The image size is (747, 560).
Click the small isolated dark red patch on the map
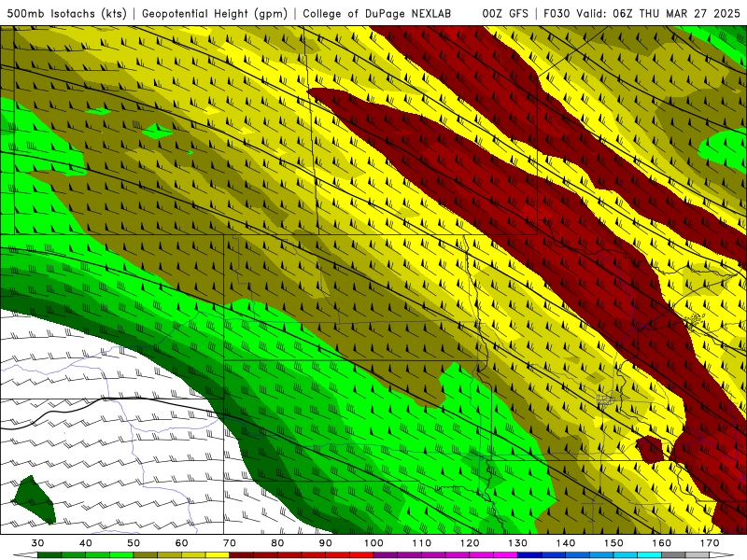[649, 449]
